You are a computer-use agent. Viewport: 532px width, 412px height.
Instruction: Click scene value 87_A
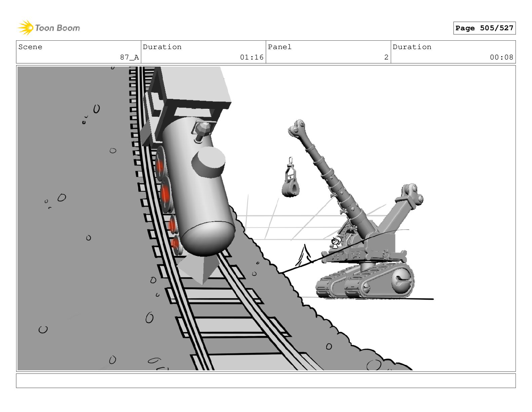129,57
